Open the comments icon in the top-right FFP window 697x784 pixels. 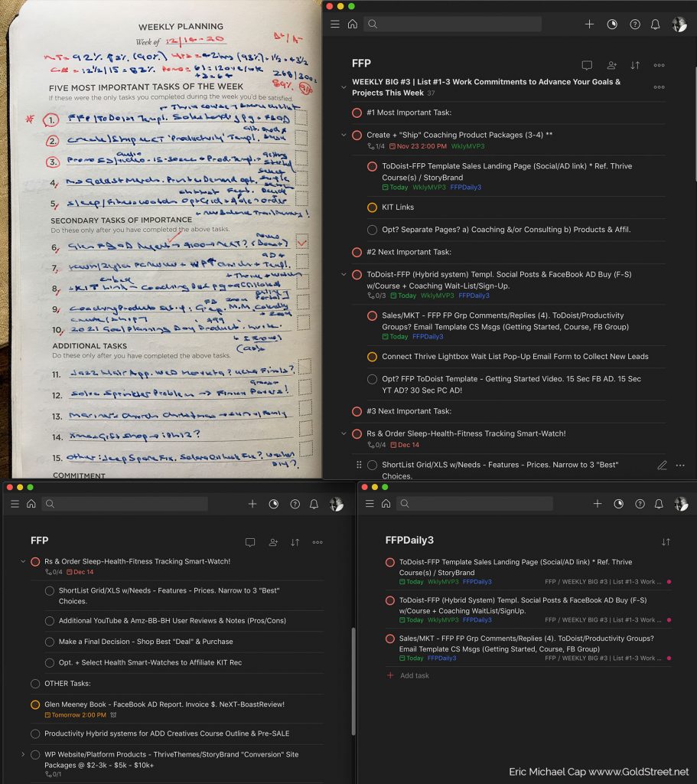[587, 66]
